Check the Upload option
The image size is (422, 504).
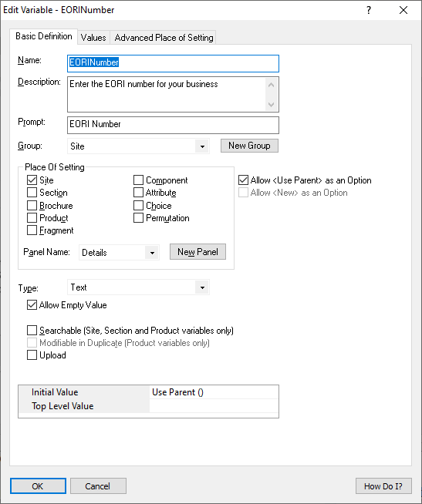(32, 355)
